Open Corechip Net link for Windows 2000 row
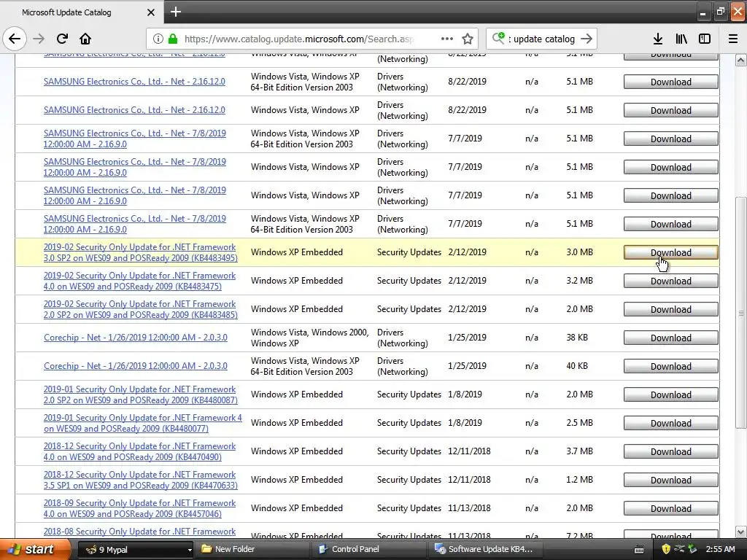This screenshot has width=747, height=560. tap(135, 337)
